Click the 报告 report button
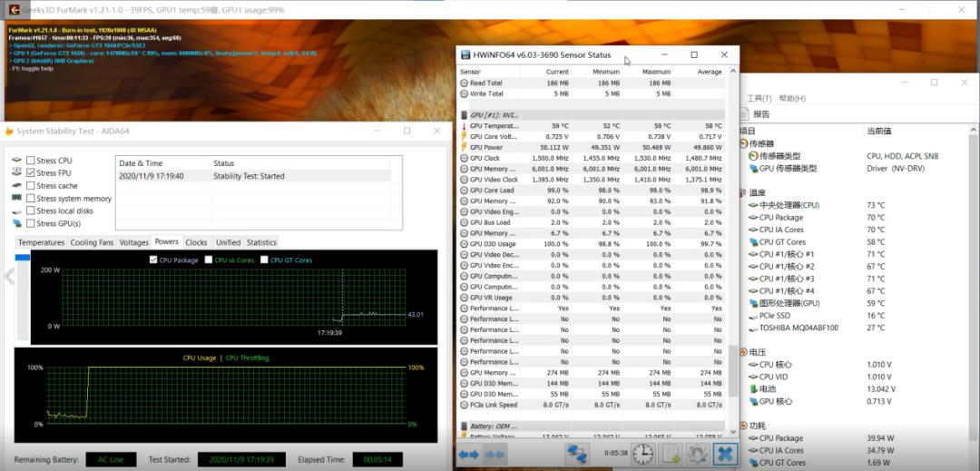 pos(756,114)
